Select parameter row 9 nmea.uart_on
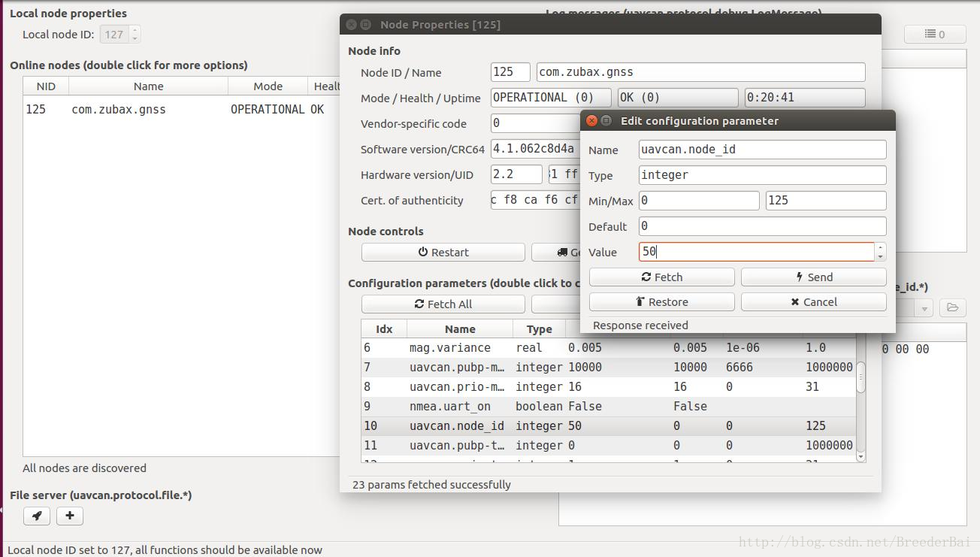Screen dimensions: 980x557 609,406
